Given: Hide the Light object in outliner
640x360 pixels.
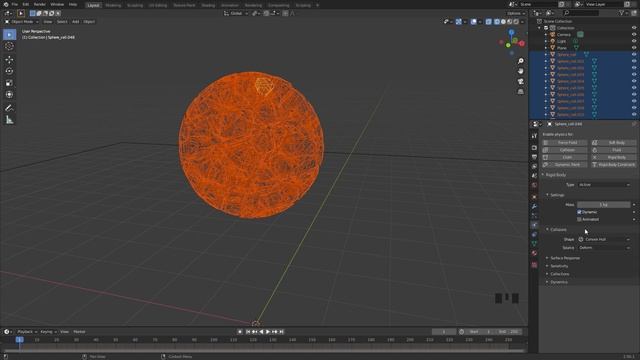Looking at the screenshot, I should tap(634, 41).
